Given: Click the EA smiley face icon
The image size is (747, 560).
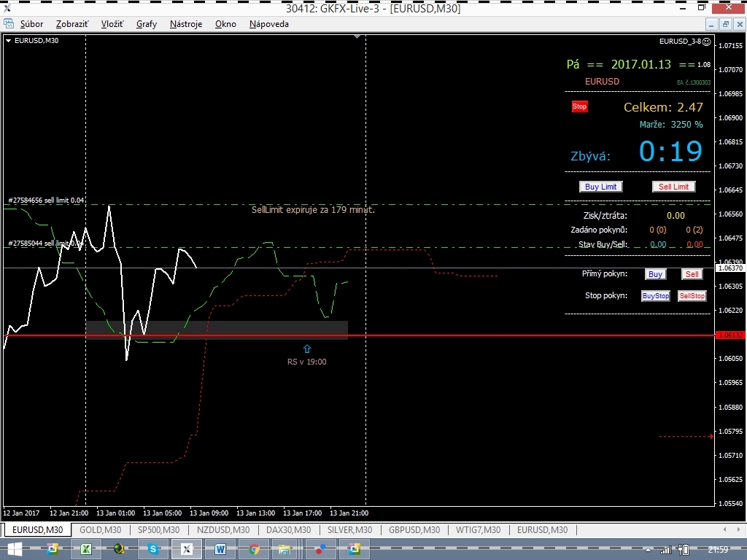Looking at the screenshot, I should click(x=707, y=42).
